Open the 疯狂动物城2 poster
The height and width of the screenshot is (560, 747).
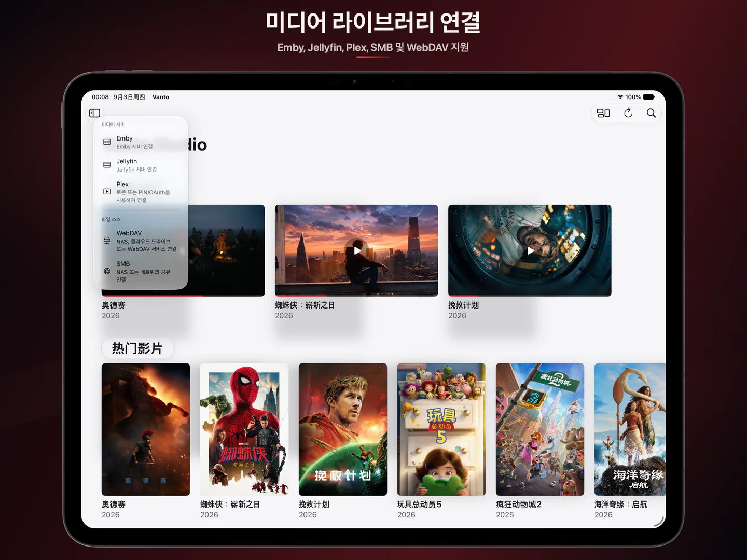point(540,429)
